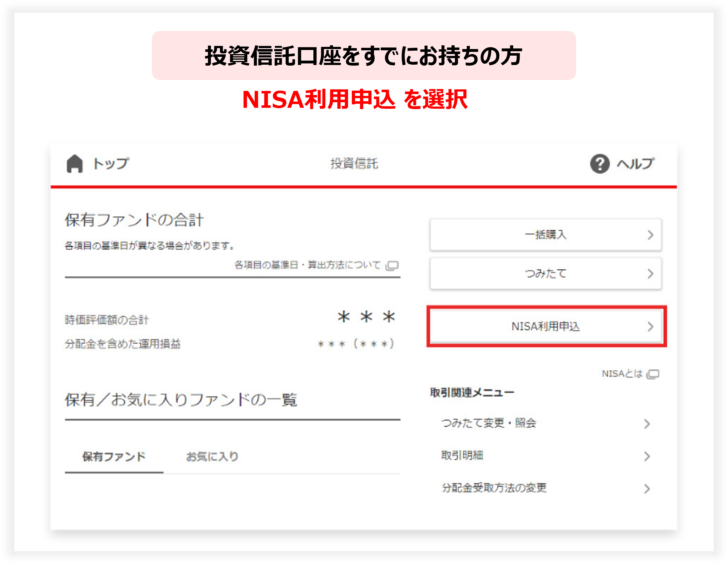The image size is (728, 564).
Task: Click chevron beside 分配金受取方法の変更
Action: [x=647, y=488]
